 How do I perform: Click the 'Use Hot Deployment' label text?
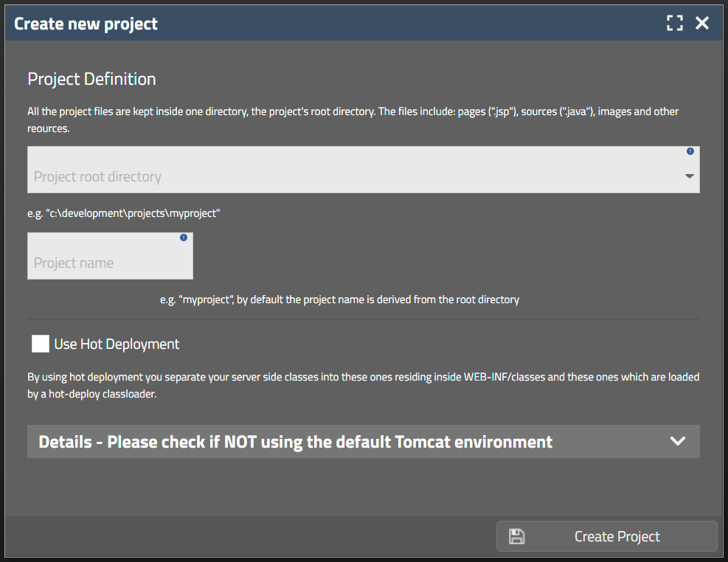click(x=117, y=344)
